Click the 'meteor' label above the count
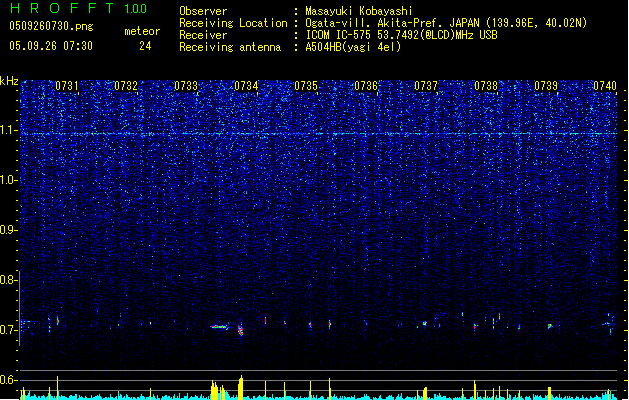 pos(142,31)
